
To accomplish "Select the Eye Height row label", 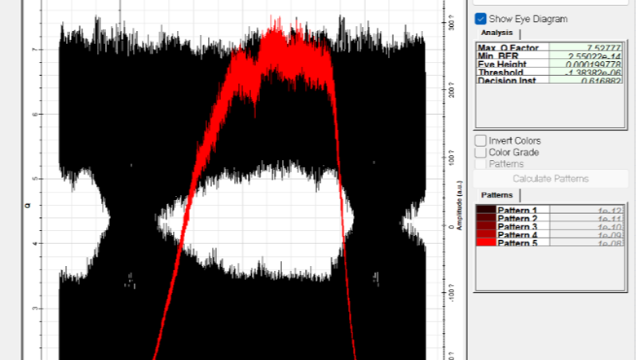I will coord(513,64).
